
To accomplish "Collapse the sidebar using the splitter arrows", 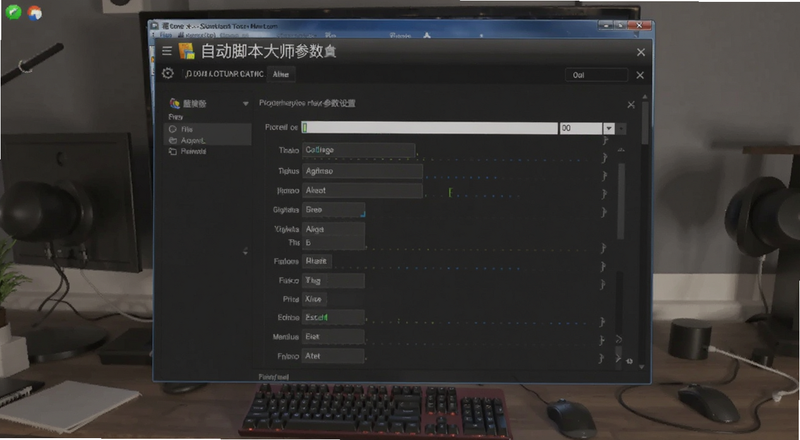I will [x=245, y=251].
